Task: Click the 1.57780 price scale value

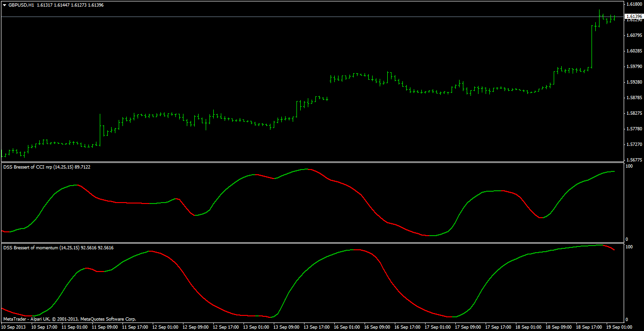Action: [634, 128]
